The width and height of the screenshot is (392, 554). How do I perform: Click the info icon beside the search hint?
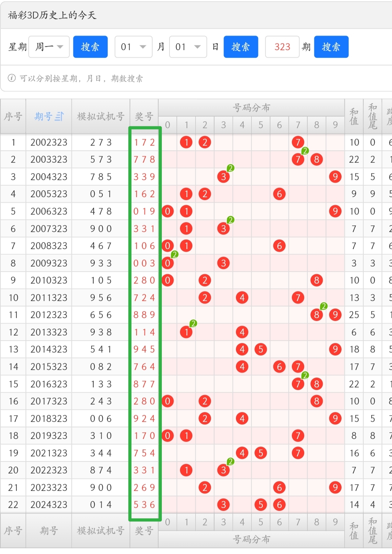[12, 78]
